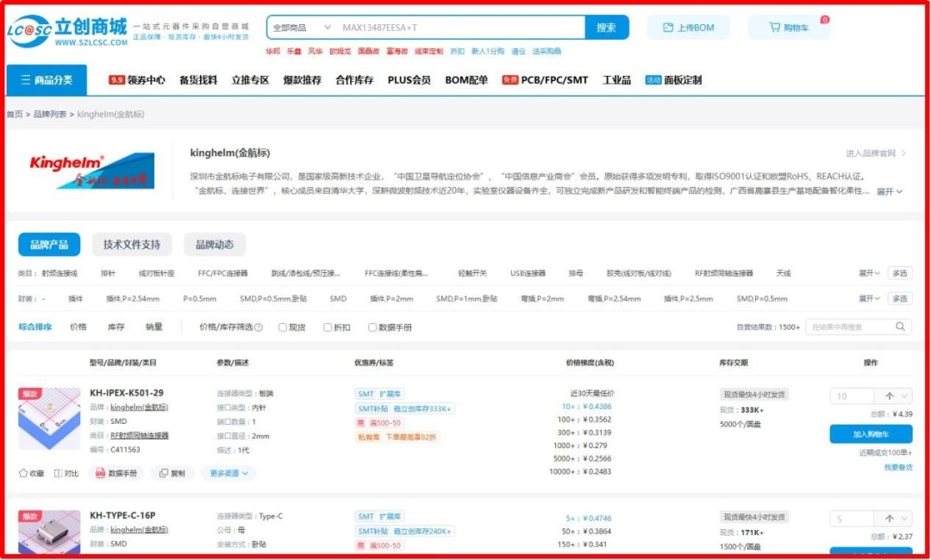This screenshot has height=560, width=931.
Task: Click the RF射频同轴连接器 category link
Action: pyautogui.click(x=140, y=435)
